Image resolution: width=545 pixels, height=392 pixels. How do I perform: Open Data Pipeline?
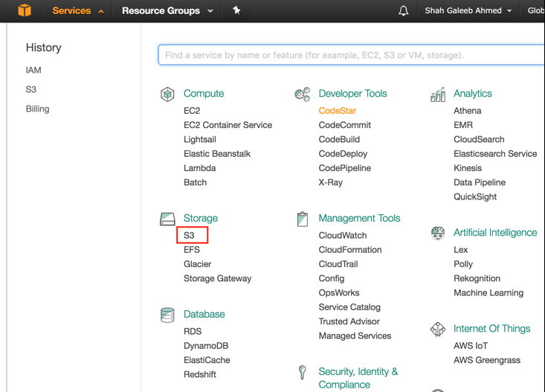pyautogui.click(x=480, y=182)
